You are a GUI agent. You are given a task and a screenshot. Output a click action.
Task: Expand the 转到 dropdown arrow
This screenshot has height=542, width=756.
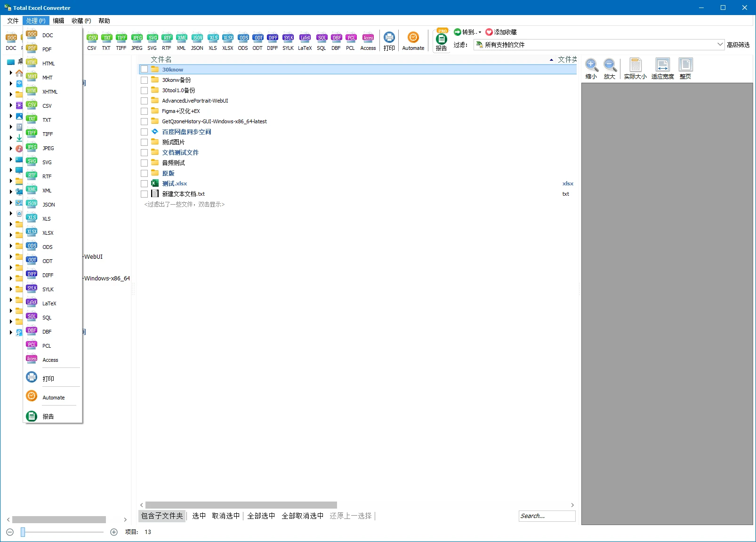480,32
